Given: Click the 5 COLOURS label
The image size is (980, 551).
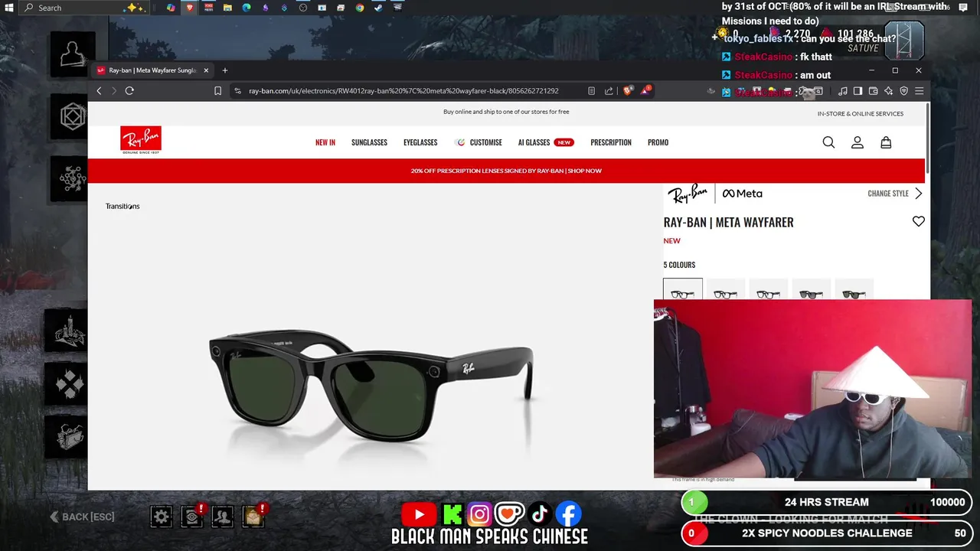Looking at the screenshot, I should tap(679, 265).
